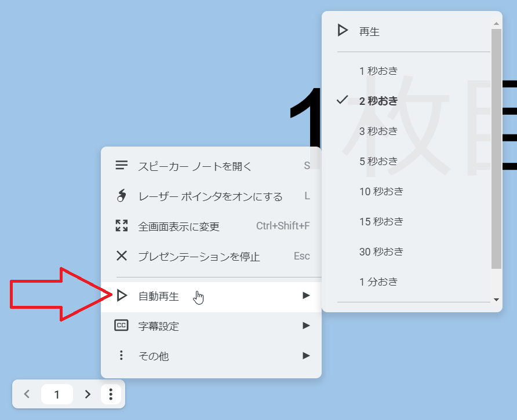Click the slide number field showing 1
Viewport: 517px width, 420px height.
[57, 395]
